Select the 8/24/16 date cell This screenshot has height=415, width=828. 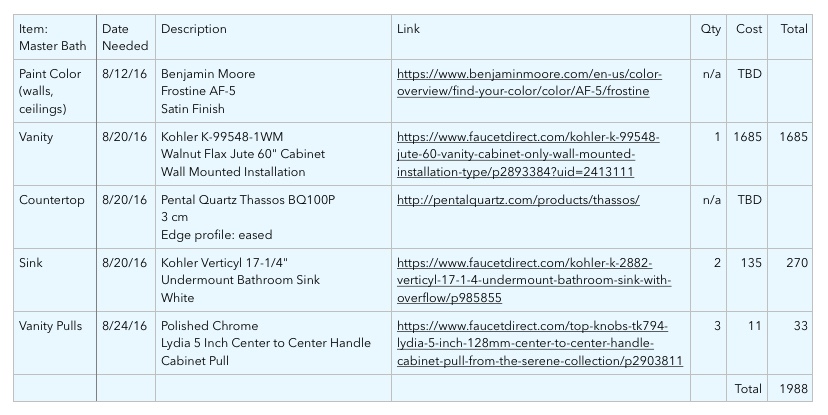click(x=126, y=343)
